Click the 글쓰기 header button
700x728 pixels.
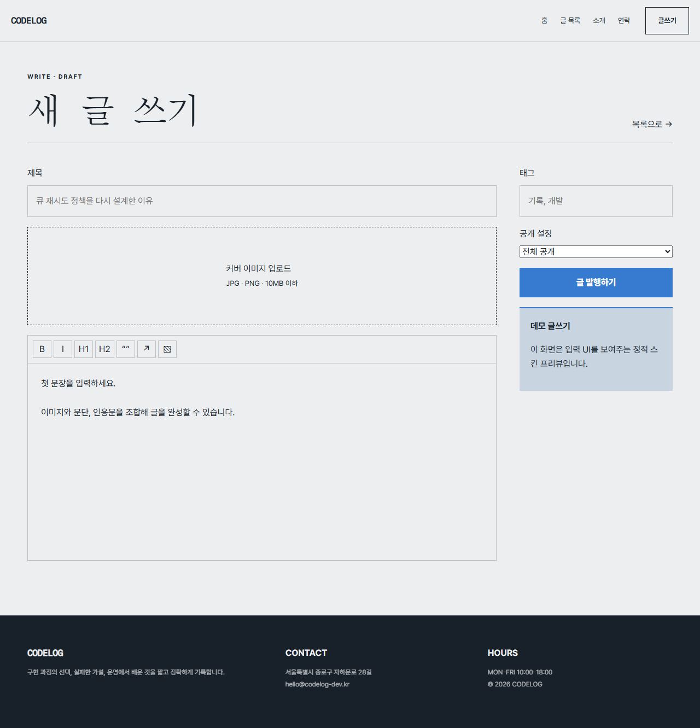667,21
